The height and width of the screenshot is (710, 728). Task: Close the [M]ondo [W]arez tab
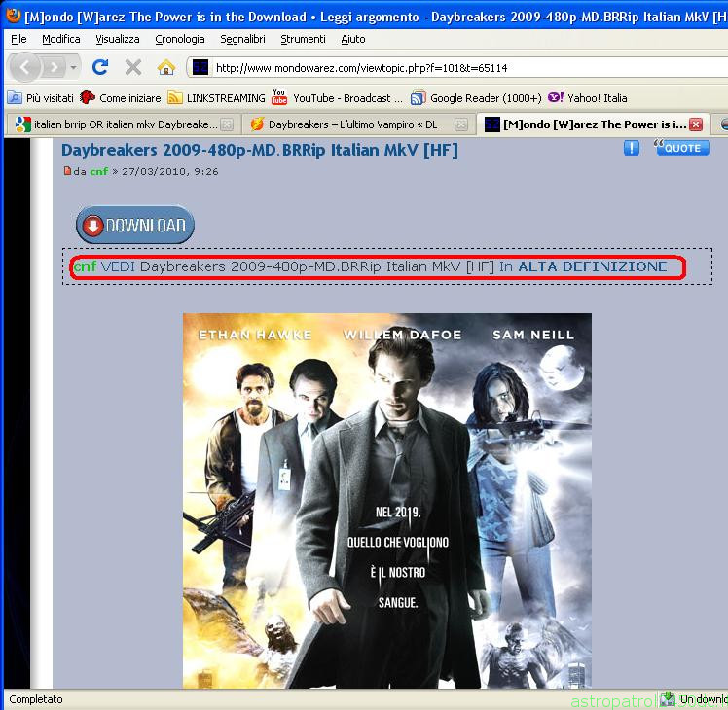tap(695, 124)
